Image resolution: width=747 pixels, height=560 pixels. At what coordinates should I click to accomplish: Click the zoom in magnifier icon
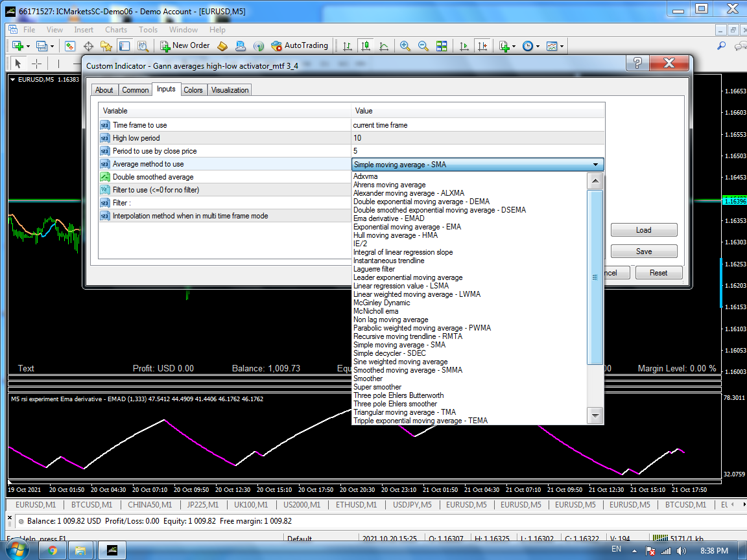click(405, 46)
